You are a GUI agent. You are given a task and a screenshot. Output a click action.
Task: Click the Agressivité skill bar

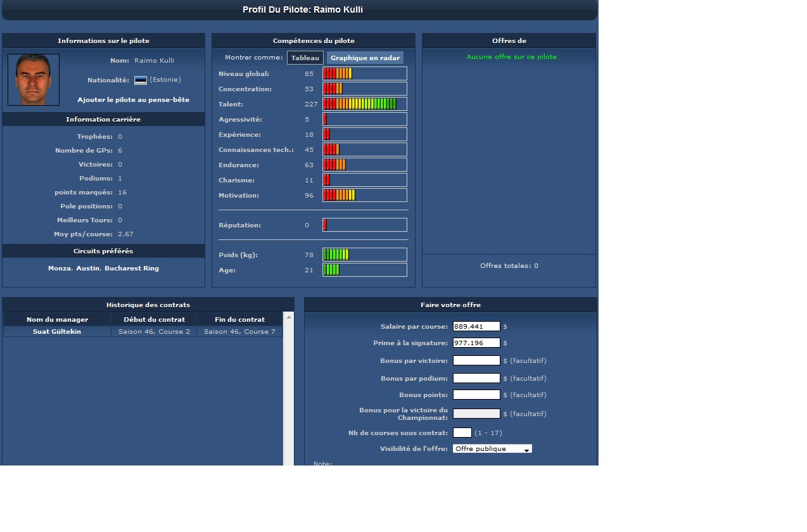click(x=365, y=119)
